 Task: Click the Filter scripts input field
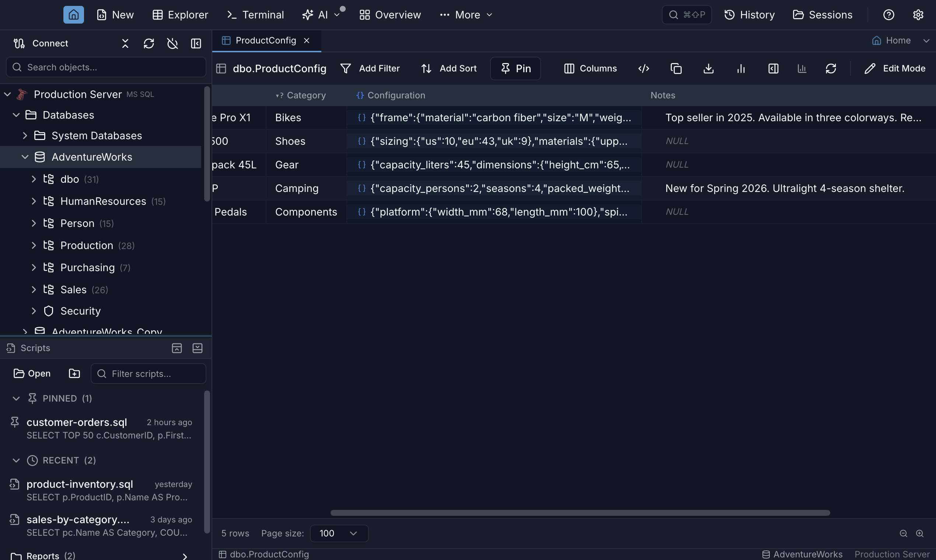(x=149, y=373)
